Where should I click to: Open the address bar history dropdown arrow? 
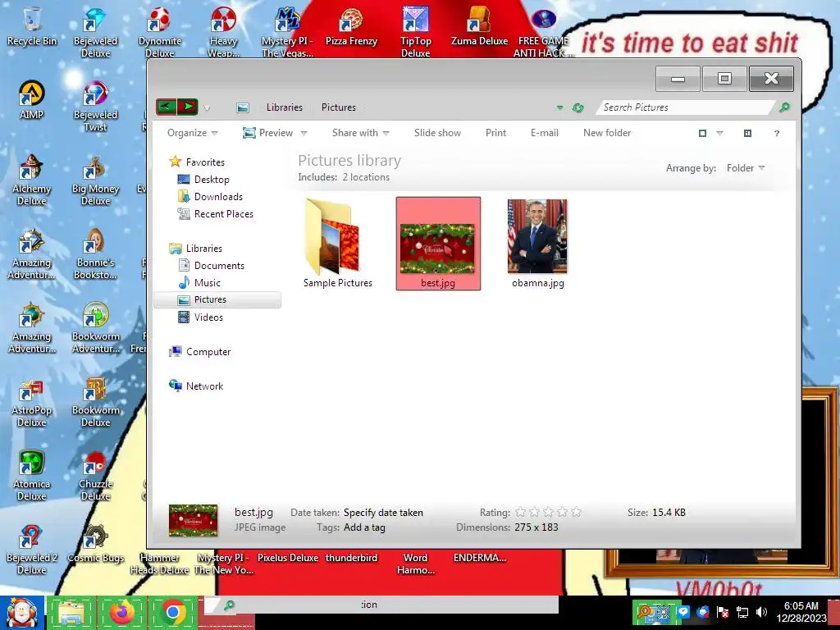coord(559,107)
